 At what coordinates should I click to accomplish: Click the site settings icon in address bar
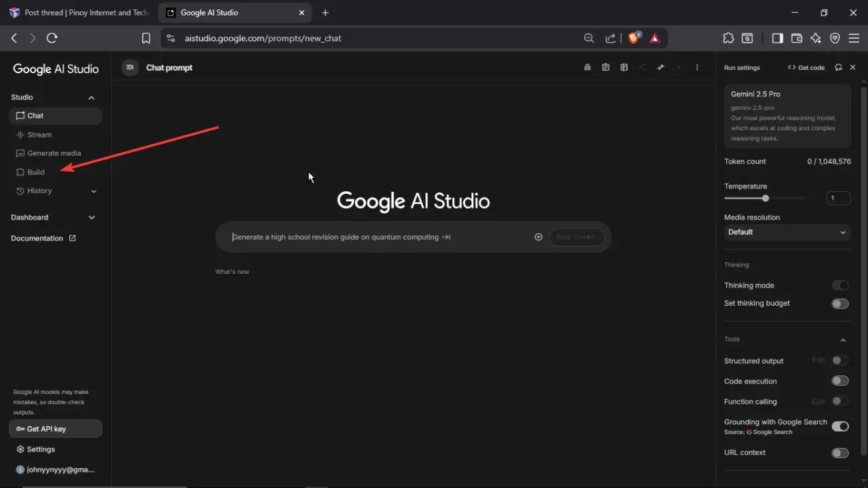pos(170,39)
